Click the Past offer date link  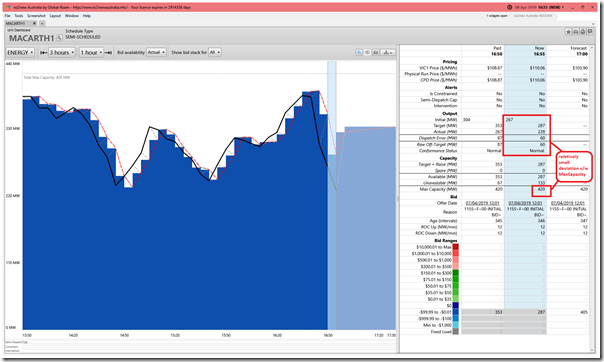pyautogui.click(x=482, y=203)
